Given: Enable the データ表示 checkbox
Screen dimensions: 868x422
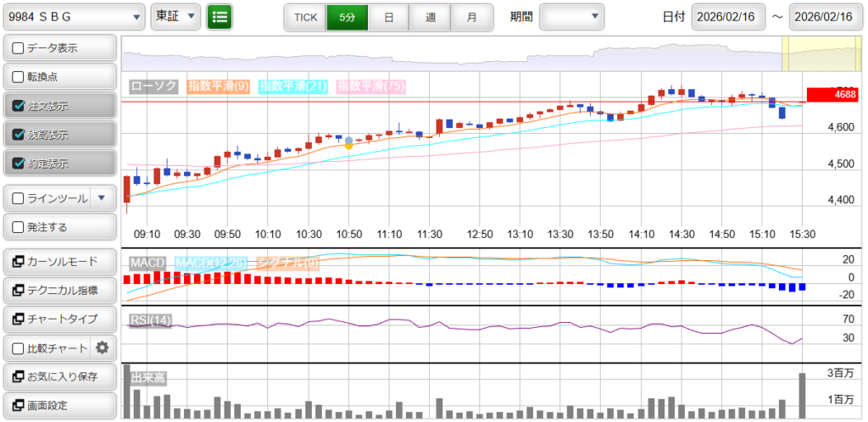Looking at the screenshot, I should (19, 48).
